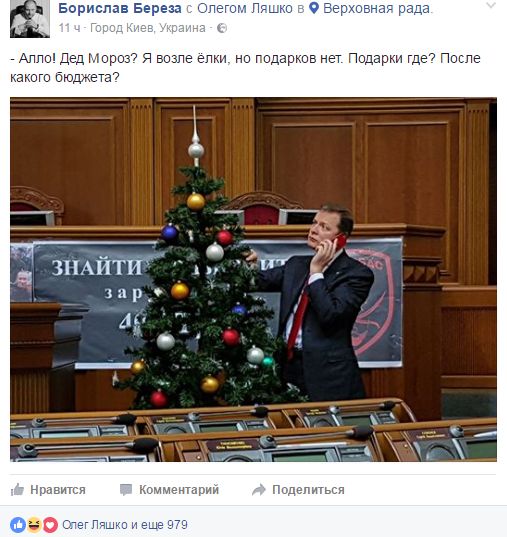Open the Верховная рада location link
The height and width of the screenshot is (537, 507).
tap(376, 8)
